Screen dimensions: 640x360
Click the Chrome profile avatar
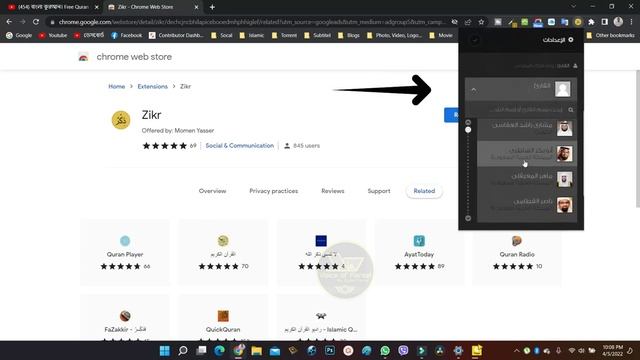pos(618,22)
